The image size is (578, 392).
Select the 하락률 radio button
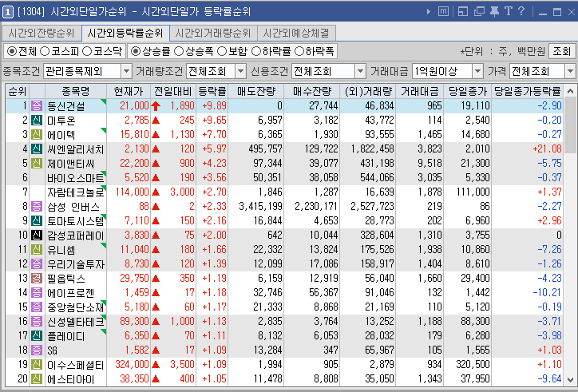click(x=256, y=51)
